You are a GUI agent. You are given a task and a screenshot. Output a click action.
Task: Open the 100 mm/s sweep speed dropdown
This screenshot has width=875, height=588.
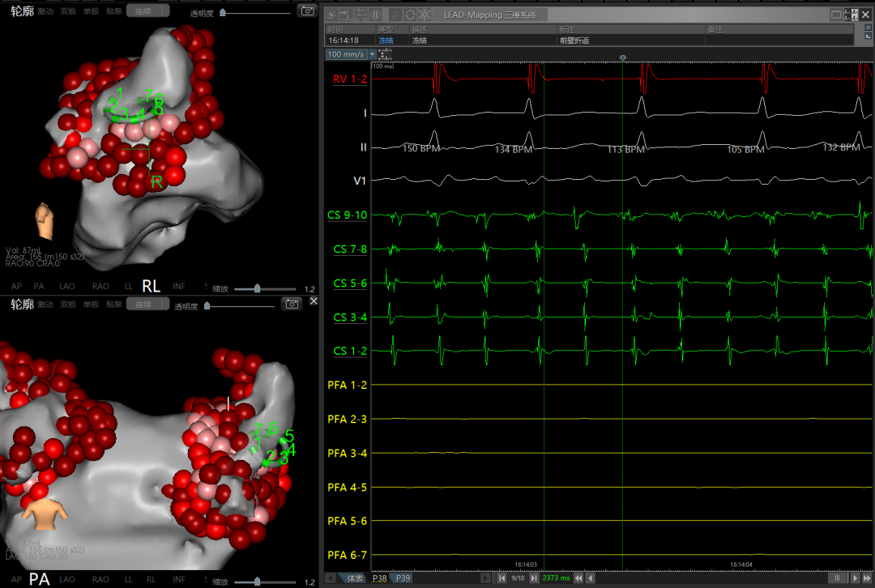(x=372, y=54)
